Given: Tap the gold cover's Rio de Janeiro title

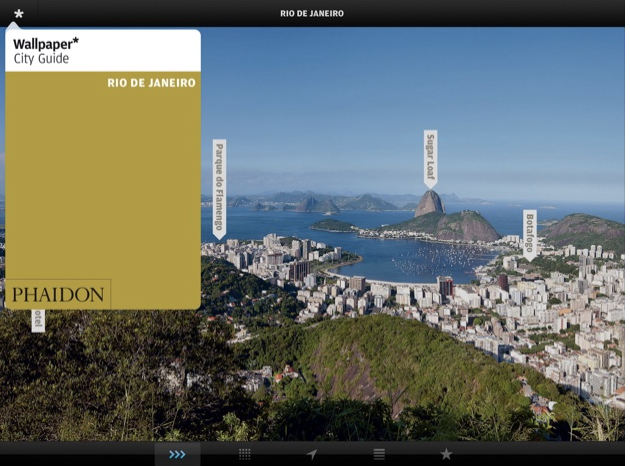Looking at the screenshot, I should [151, 83].
